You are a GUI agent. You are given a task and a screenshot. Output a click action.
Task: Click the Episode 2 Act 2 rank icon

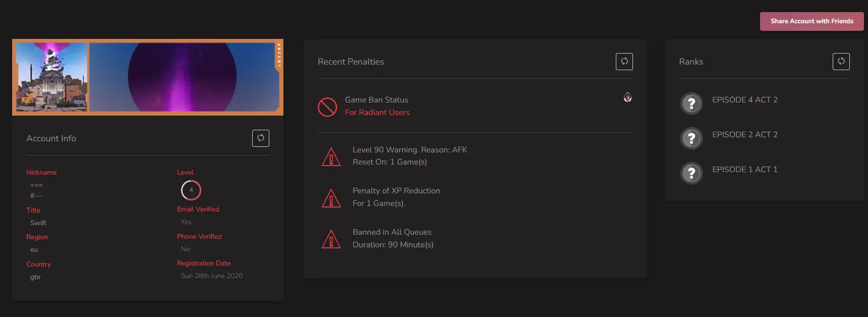point(691,138)
